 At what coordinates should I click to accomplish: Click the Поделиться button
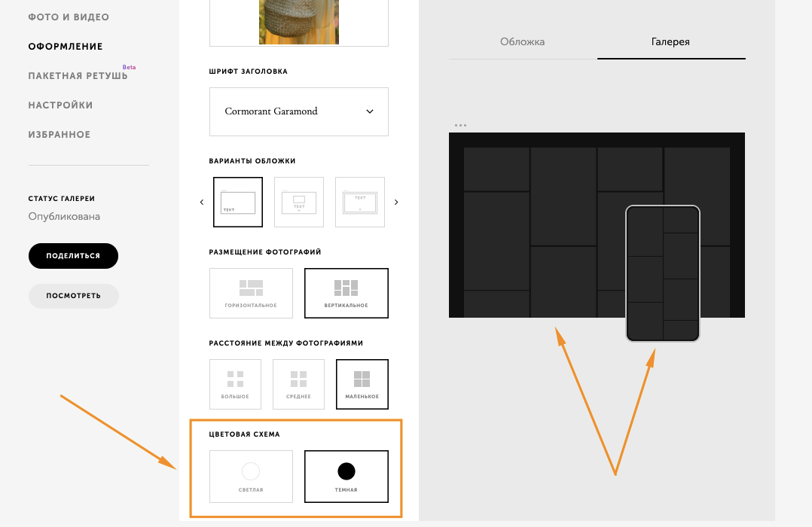tap(73, 256)
